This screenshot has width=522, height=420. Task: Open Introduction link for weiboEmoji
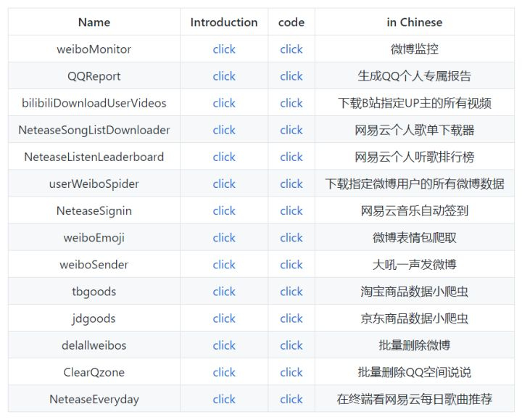click(x=224, y=238)
